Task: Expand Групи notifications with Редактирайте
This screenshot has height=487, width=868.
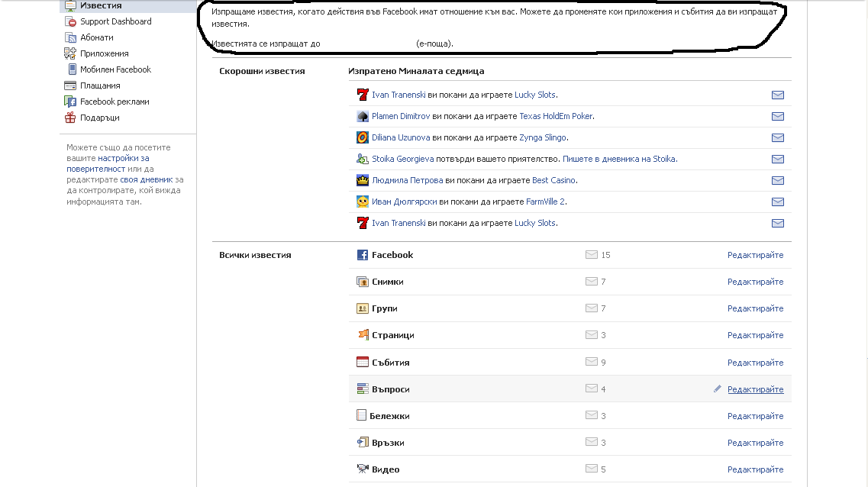Action: click(x=755, y=309)
